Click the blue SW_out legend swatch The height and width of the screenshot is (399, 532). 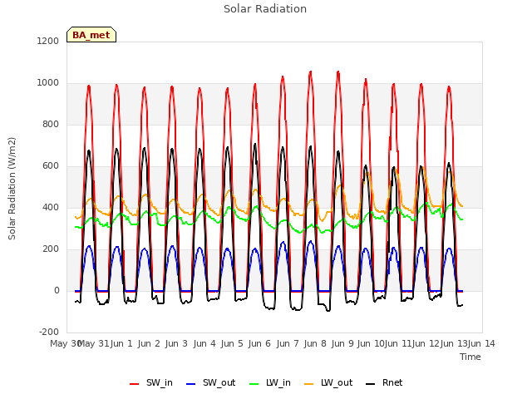pyautogui.click(x=191, y=384)
